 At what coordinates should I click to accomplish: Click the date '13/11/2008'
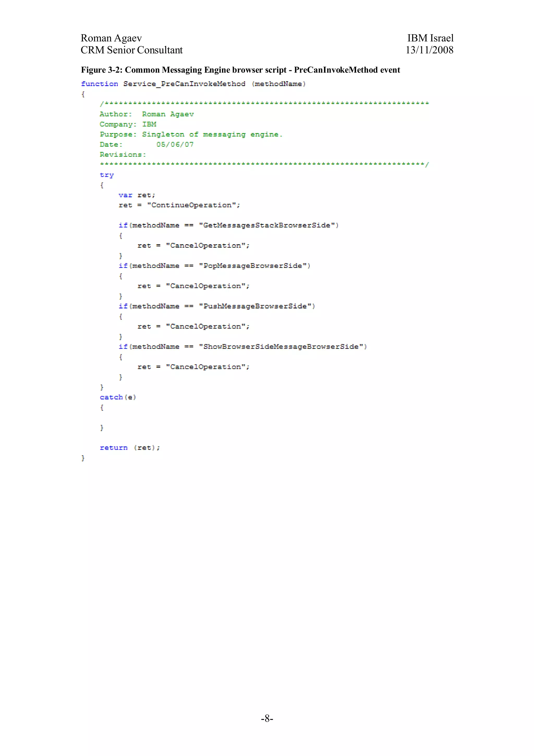429,50
